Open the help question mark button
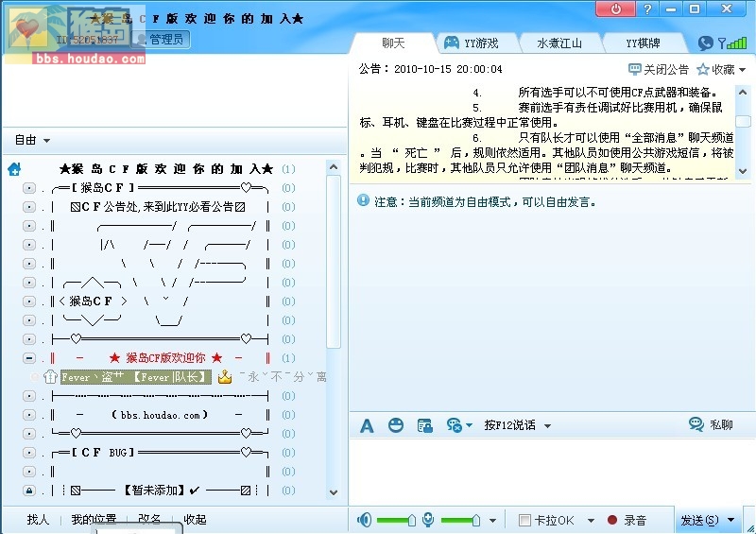The image size is (756, 534). coord(647,9)
